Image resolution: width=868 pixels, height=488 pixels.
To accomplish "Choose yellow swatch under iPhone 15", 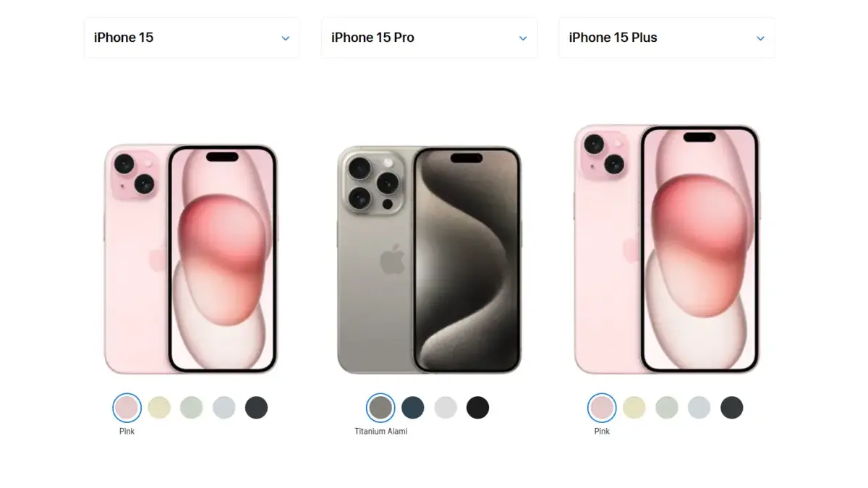I will pyautogui.click(x=159, y=408).
